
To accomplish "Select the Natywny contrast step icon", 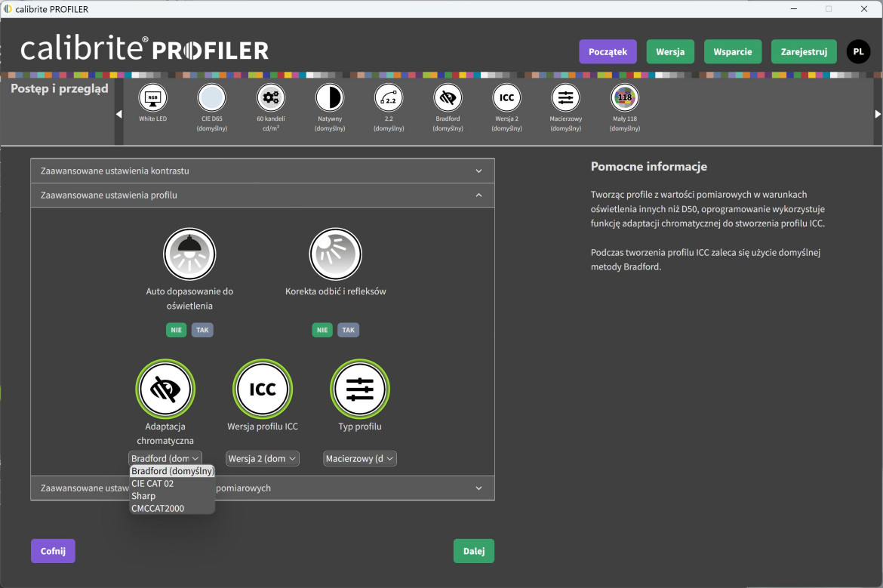I will pyautogui.click(x=330, y=98).
